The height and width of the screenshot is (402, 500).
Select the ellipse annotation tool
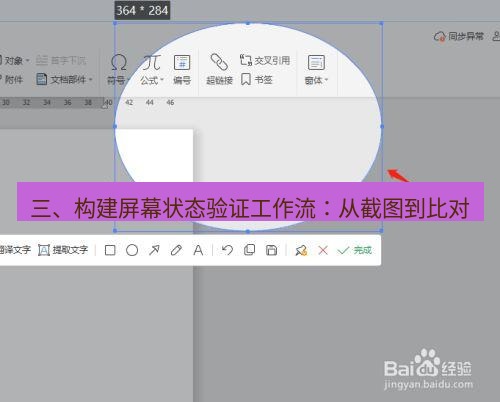pos(132,250)
